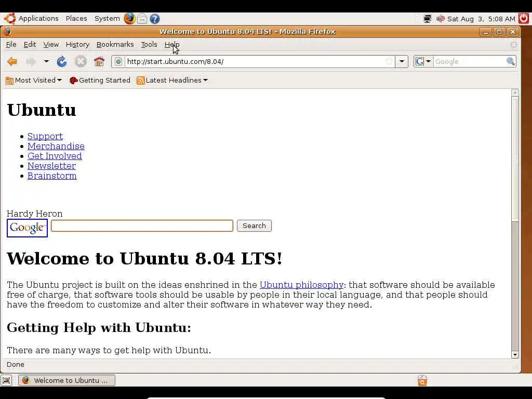Click the greyed Forward arrow button

[x=31, y=62]
